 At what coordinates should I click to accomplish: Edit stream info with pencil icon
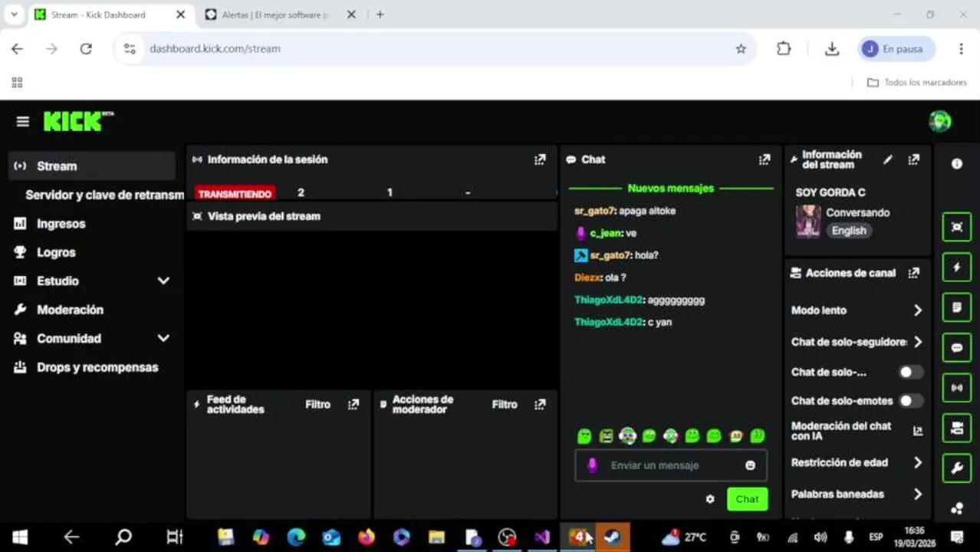pos(888,159)
